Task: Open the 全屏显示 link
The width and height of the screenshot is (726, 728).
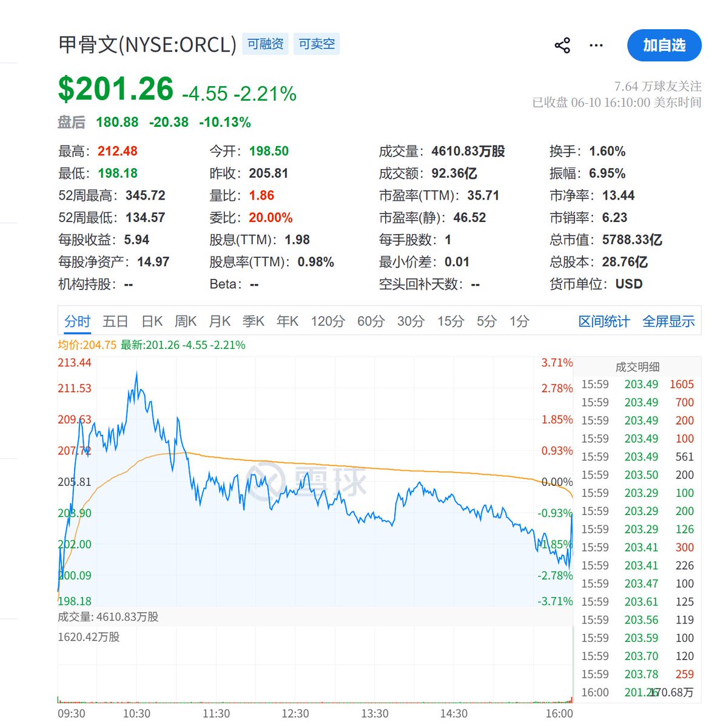Action: coord(668,322)
